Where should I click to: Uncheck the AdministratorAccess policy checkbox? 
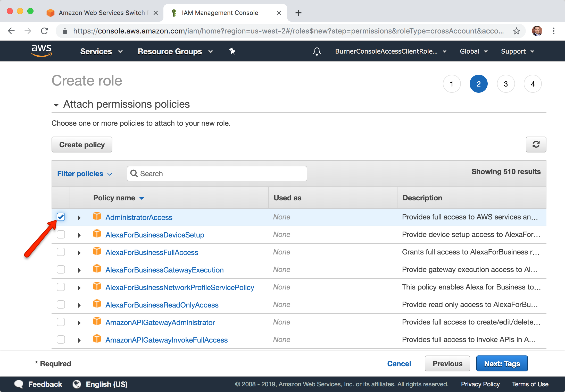[61, 217]
